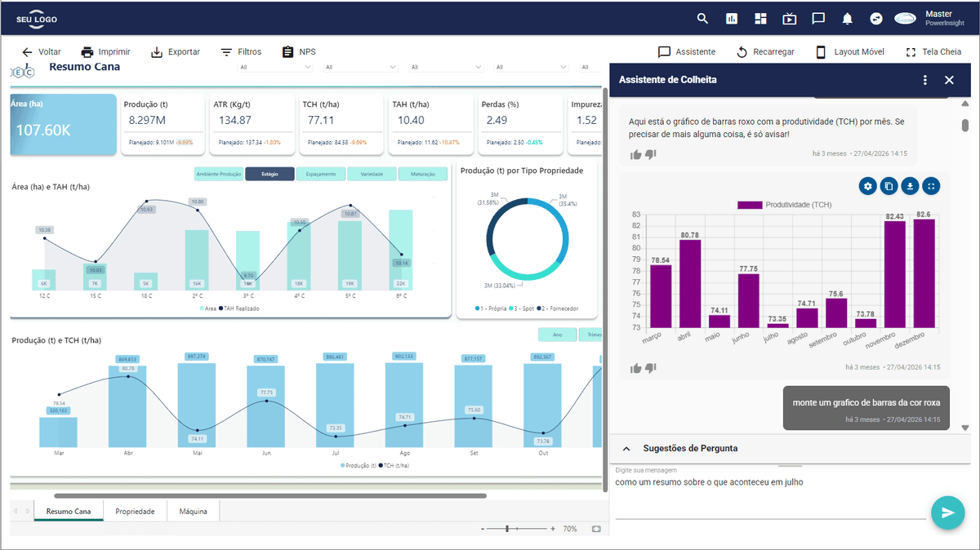Image resolution: width=980 pixels, height=550 pixels.
Task: Expand chart to fullscreen in assistant
Action: click(x=932, y=186)
